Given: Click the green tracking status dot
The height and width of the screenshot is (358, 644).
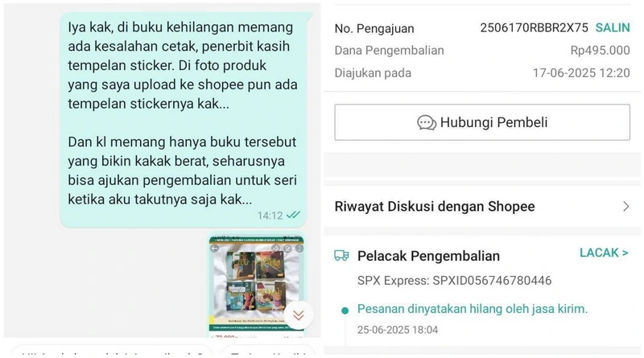Looking at the screenshot, I should pyautogui.click(x=345, y=311).
